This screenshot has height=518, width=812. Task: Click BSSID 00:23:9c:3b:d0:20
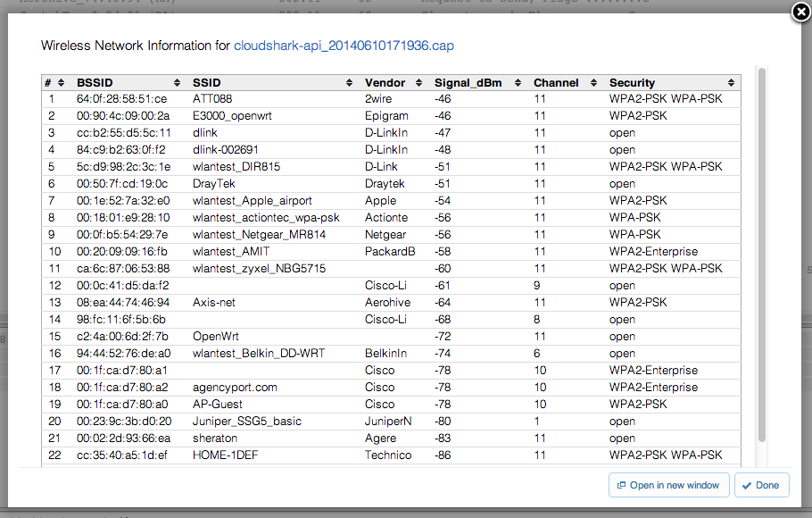pyautogui.click(x=124, y=421)
